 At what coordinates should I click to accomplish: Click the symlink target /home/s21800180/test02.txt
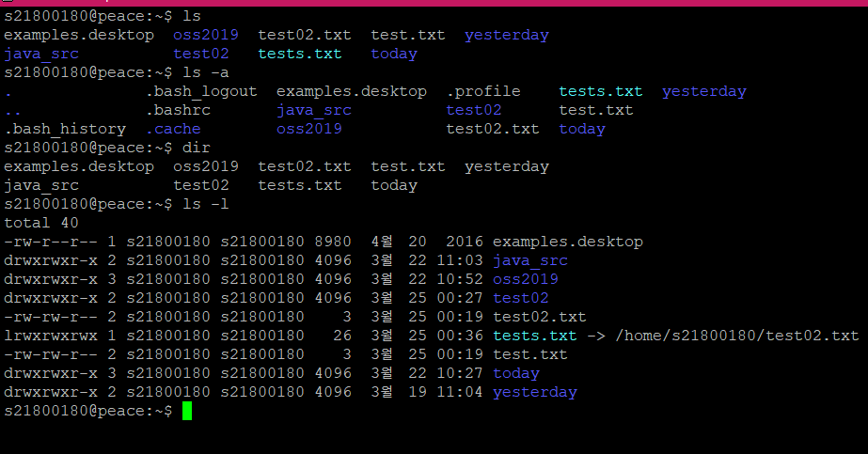click(x=736, y=336)
